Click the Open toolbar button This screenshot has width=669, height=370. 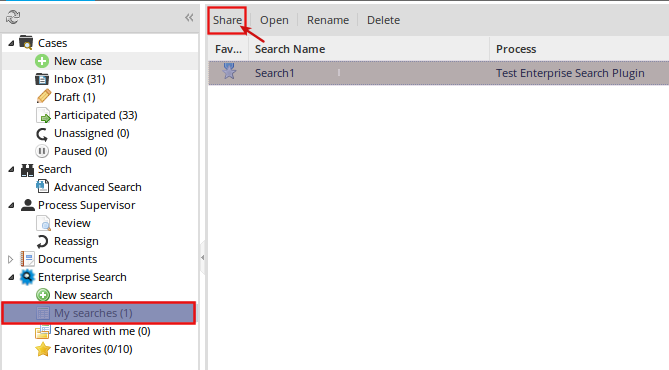coord(274,20)
